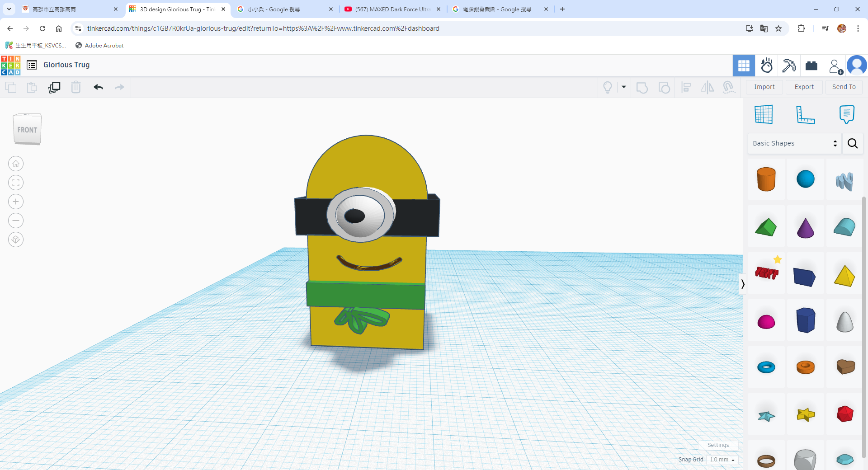Zoom in with the plus icon
The image size is (868, 470).
tap(16, 202)
